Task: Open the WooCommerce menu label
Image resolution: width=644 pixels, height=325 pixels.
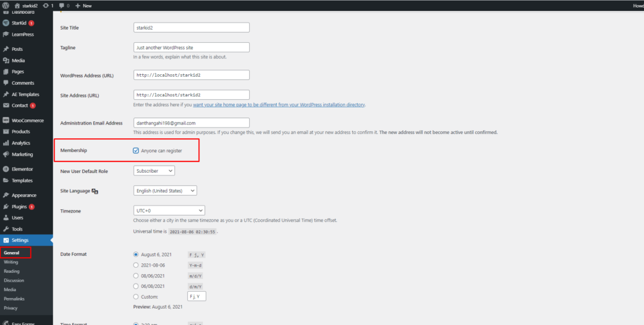Action: click(x=28, y=121)
